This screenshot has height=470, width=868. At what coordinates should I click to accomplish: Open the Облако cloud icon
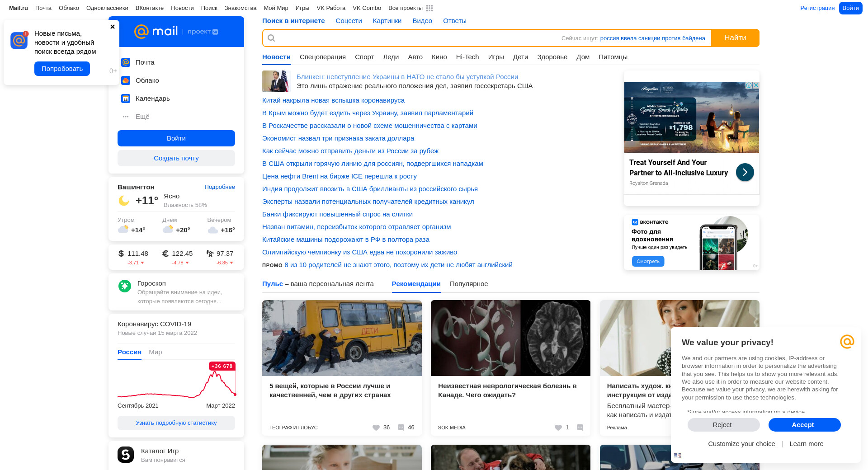tap(126, 80)
